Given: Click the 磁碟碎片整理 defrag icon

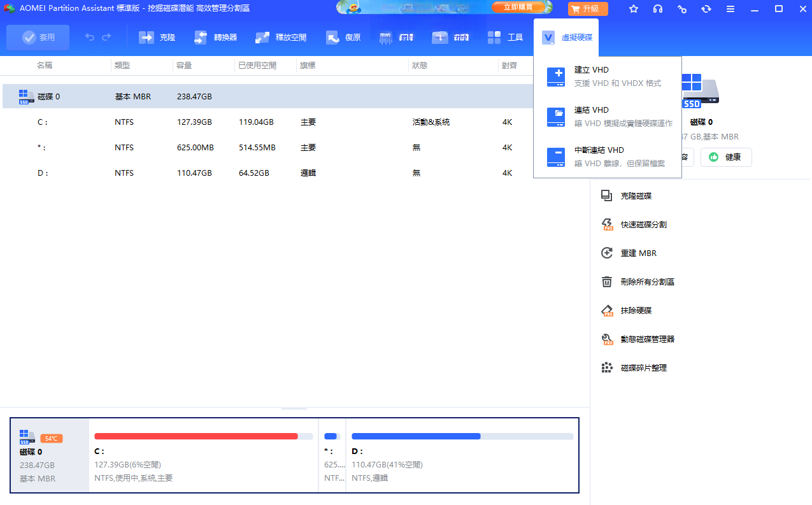Looking at the screenshot, I should [x=607, y=367].
